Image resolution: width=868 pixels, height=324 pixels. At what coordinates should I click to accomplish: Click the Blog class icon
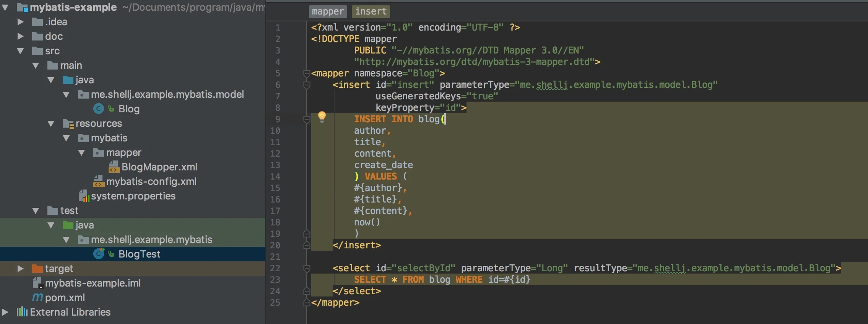tap(99, 109)
